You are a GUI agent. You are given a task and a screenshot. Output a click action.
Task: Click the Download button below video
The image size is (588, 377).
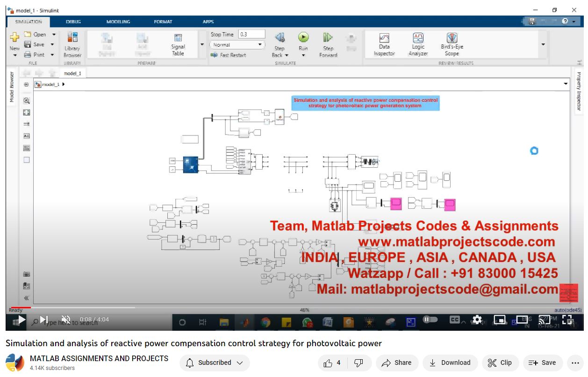450,363
